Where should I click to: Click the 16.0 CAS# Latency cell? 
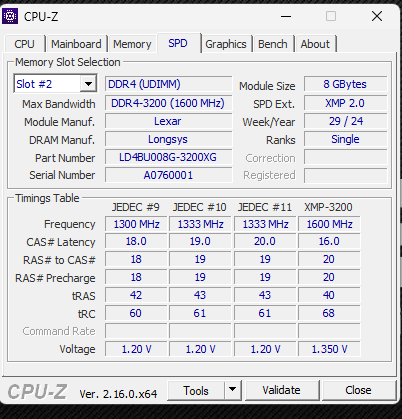click(x=329, y=241)
